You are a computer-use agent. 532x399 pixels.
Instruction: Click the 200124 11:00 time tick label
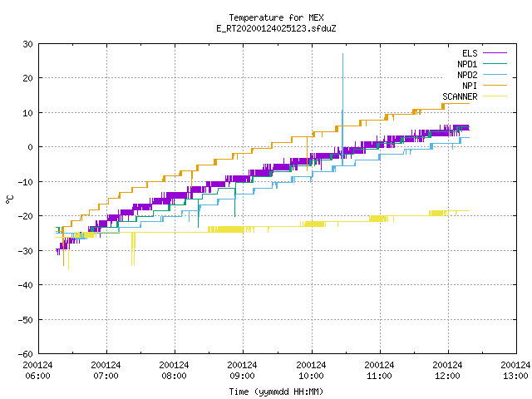pos(379,371)
